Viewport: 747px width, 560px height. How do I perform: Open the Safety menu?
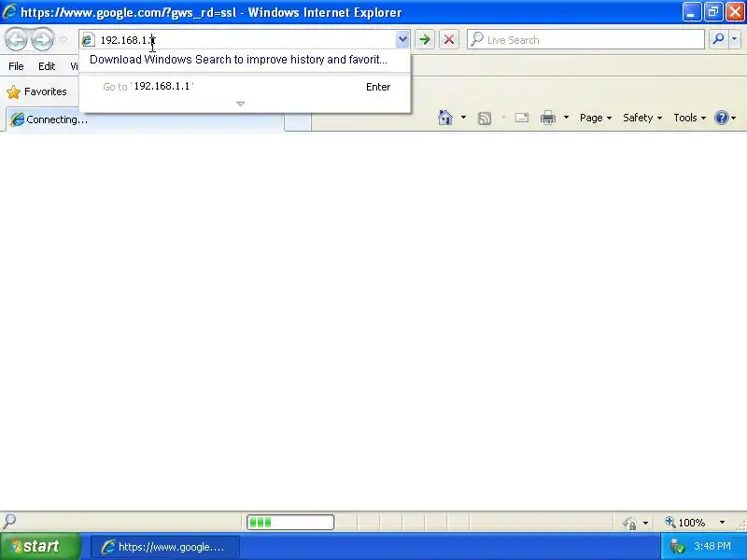(x=642, y=118)
